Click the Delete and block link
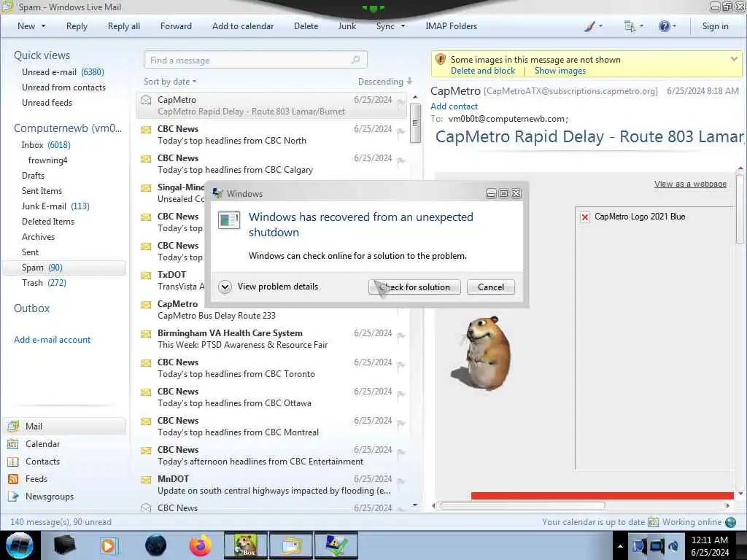 (x=483, y=71)
